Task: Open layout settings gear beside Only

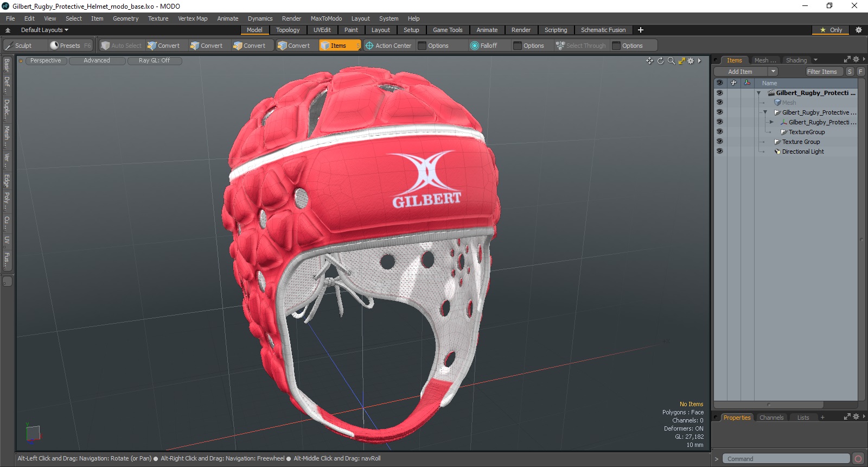Action: click(858, 30)
